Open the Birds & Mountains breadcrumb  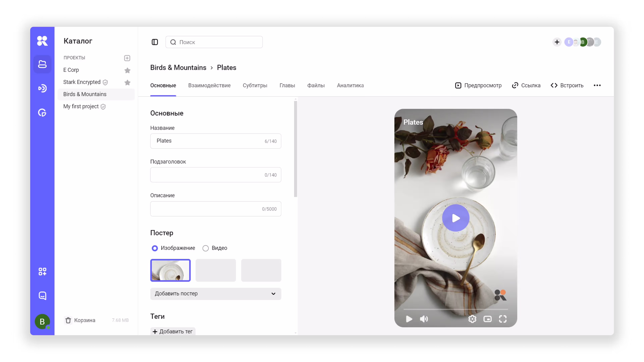(178, 67)
